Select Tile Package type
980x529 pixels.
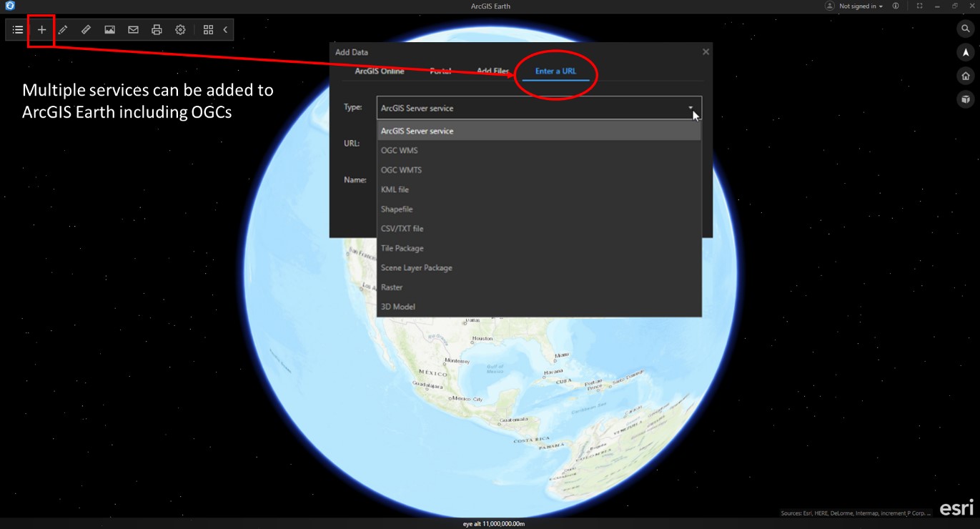[539, 248]
